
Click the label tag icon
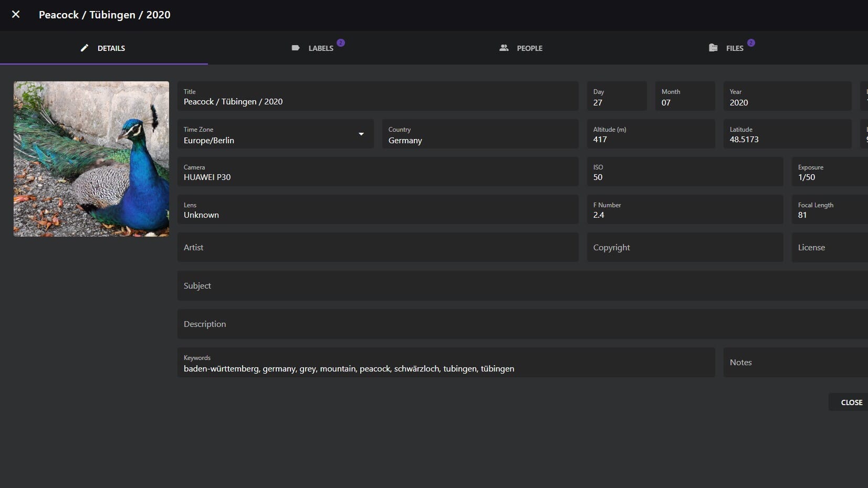[x=296, y=48]
